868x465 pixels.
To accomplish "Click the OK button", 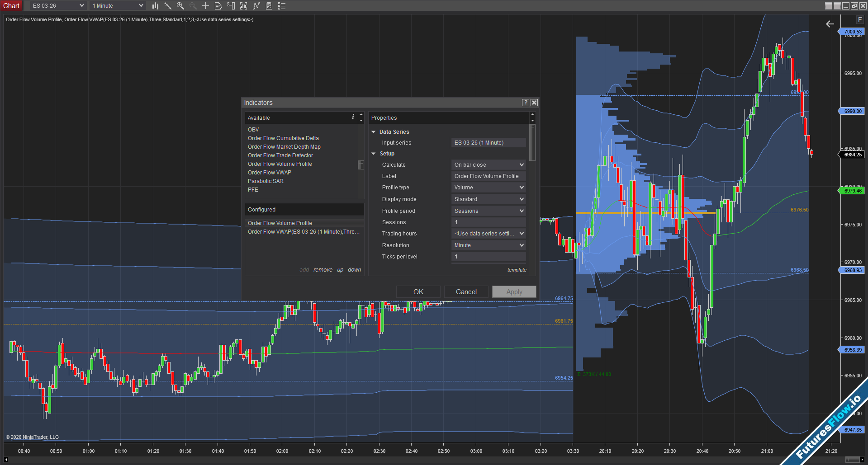I will coord(418,292).
